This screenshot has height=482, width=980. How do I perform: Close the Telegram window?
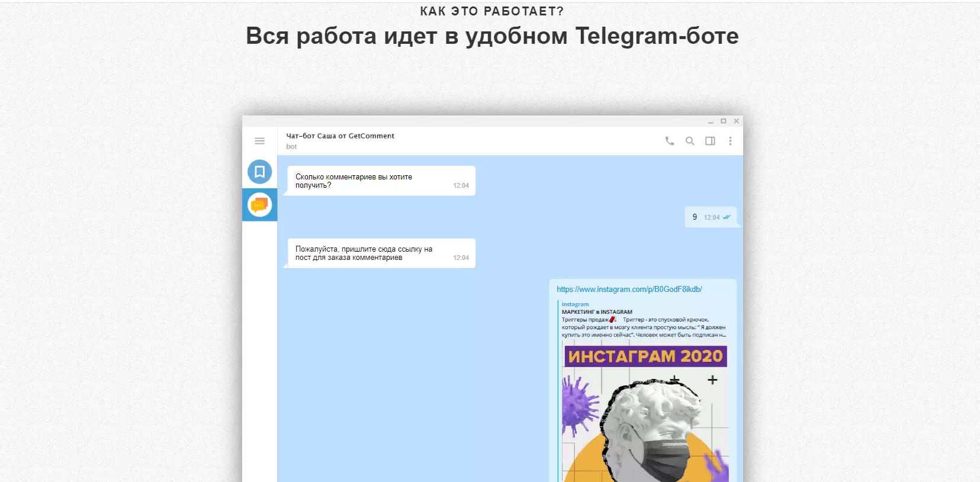pyautogui.click(x=737, y=121)
